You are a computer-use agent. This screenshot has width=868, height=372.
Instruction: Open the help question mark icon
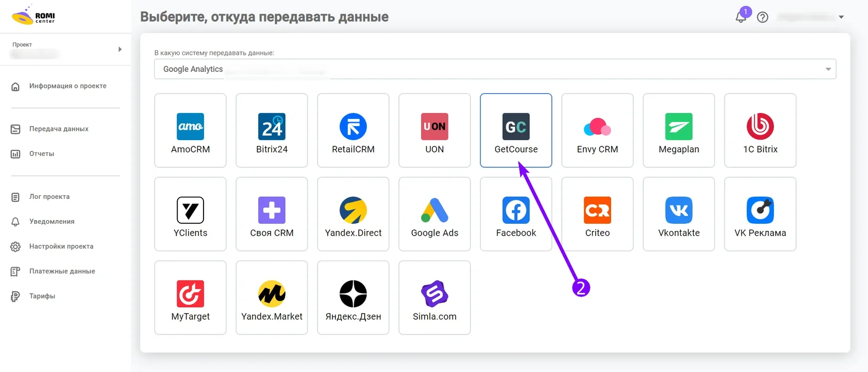(x=763, y=17)
